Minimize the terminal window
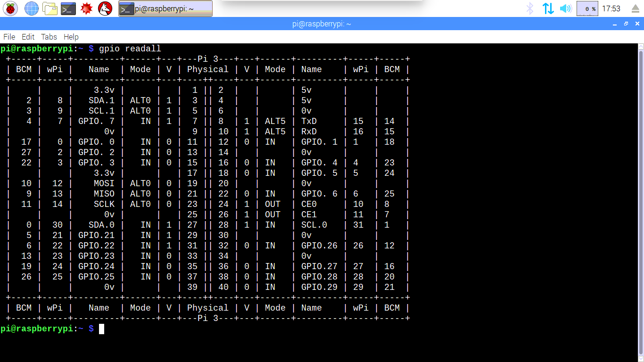644x362 pixels. [615, 24]
